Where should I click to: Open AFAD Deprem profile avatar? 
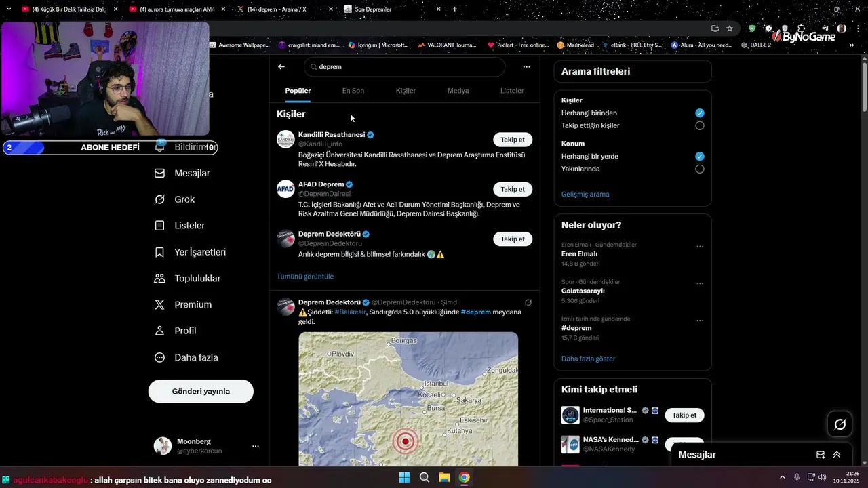tap(285, 188)
